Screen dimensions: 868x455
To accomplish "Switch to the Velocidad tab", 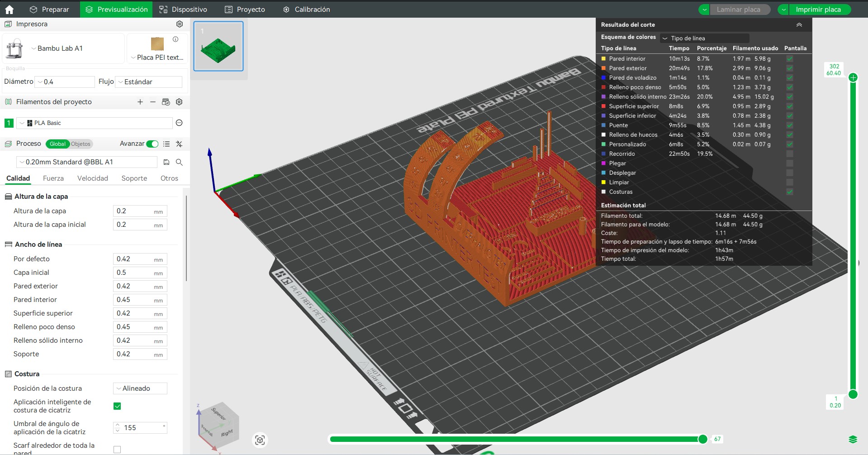I will 92,178.
